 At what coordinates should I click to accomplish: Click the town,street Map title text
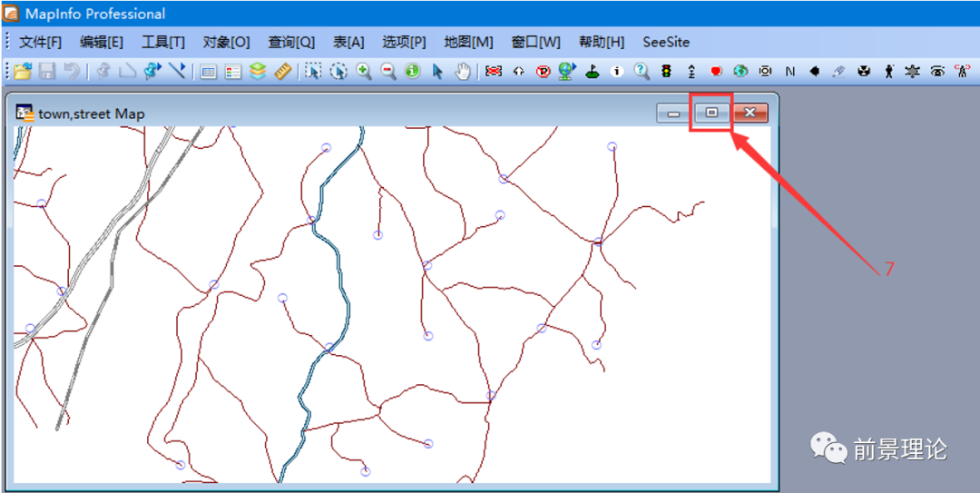92,113
